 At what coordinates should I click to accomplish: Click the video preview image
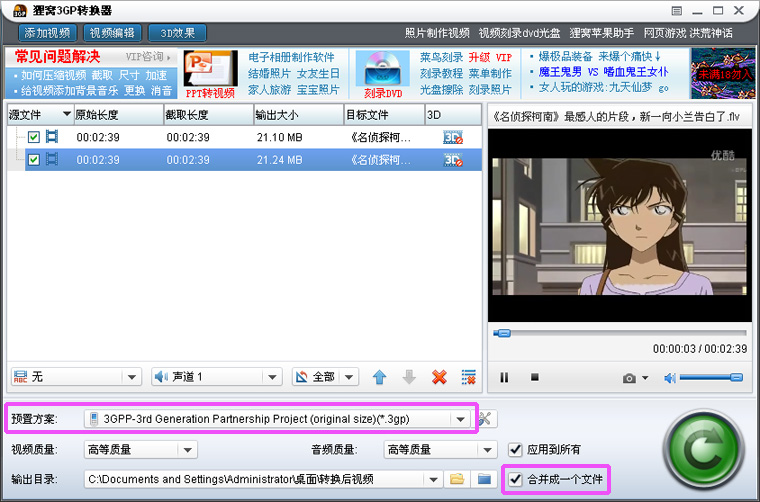(x=620, y=225)
